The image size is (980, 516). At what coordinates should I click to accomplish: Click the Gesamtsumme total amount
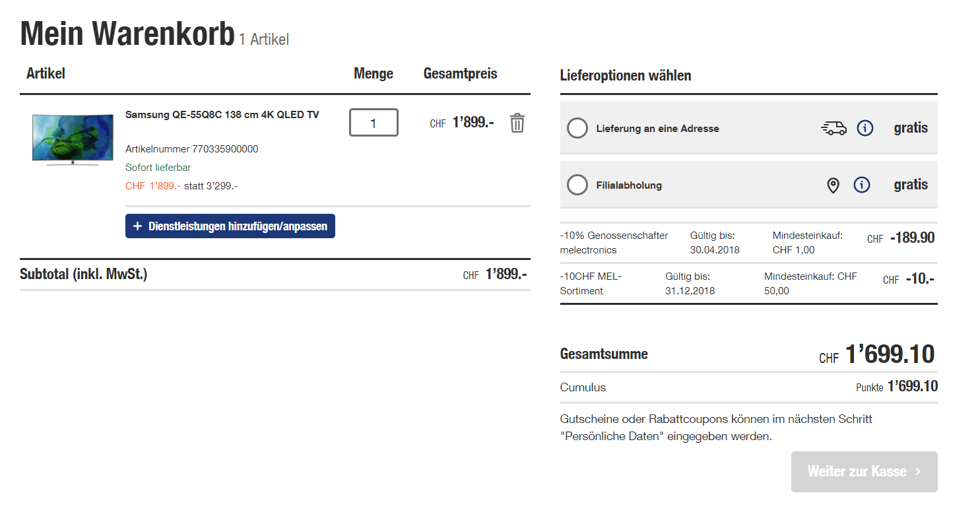point(890,355)
